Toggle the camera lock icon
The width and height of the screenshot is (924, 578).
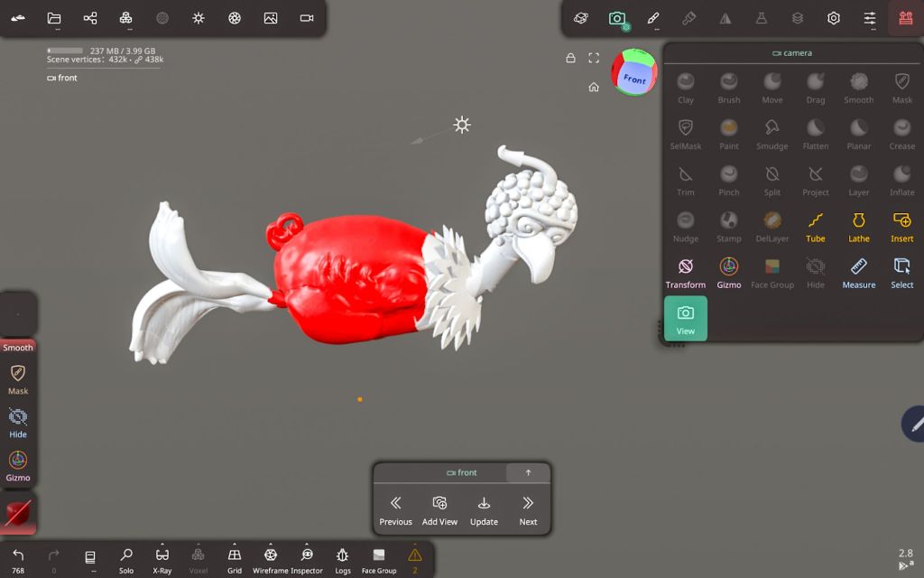(570, 58)
